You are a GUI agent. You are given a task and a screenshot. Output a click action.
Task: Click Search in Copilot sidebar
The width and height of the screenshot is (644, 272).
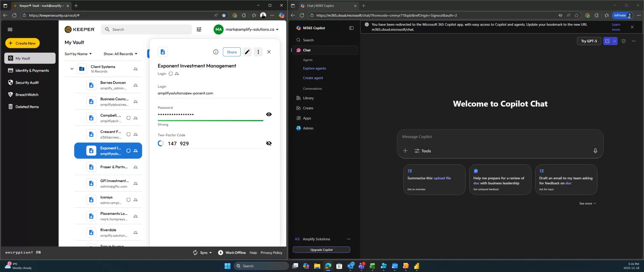[x=324, y=40]
